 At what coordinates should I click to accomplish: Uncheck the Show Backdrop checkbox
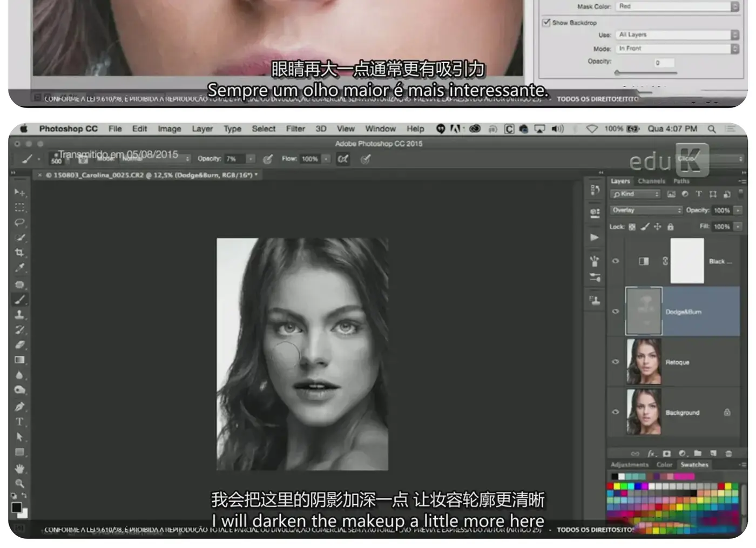pyautogui.click(x=546, y=22)
